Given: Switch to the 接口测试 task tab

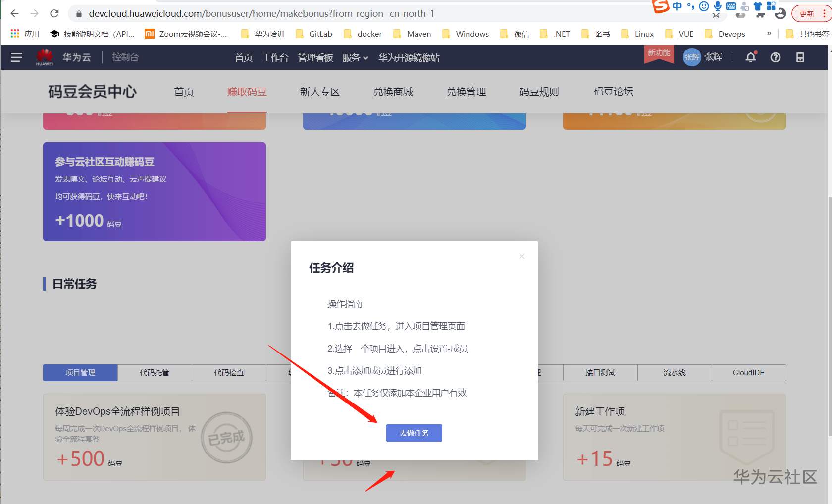Looking at the screenshot, I should point(600,373).
